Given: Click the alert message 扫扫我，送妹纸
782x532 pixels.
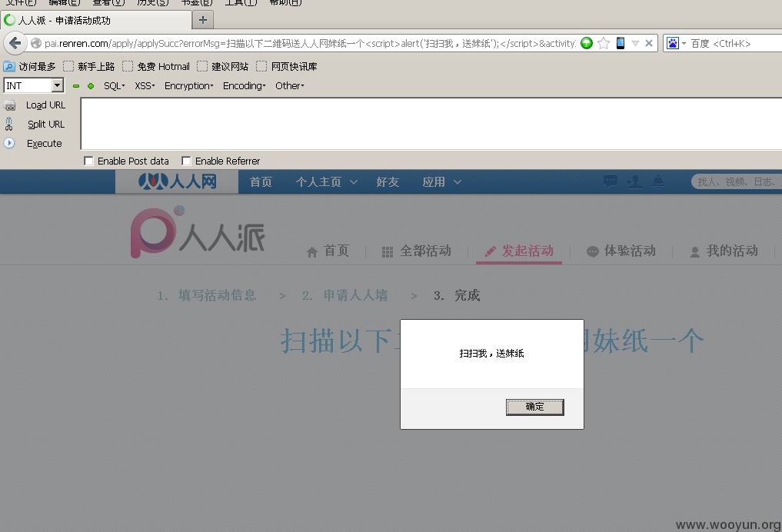Looking at the screenshot, I should [491, 354].
